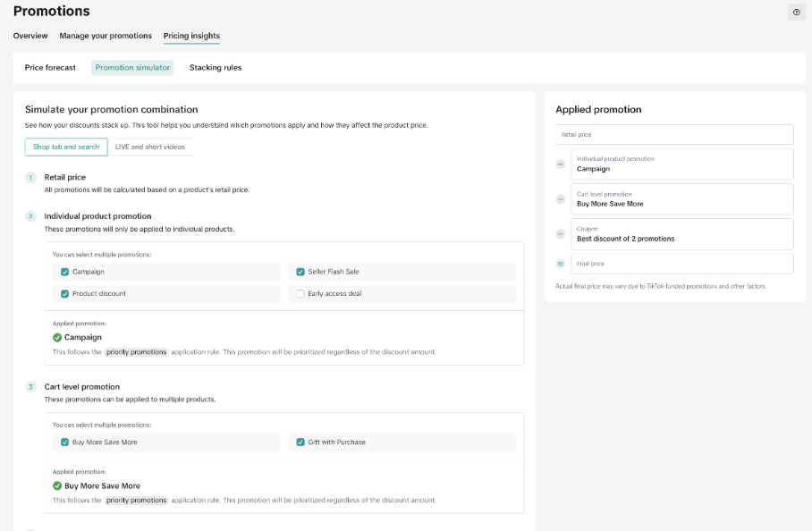
Task: Uncheck the Gift with Purchase checkbox
Action: [x=300, y=442]
